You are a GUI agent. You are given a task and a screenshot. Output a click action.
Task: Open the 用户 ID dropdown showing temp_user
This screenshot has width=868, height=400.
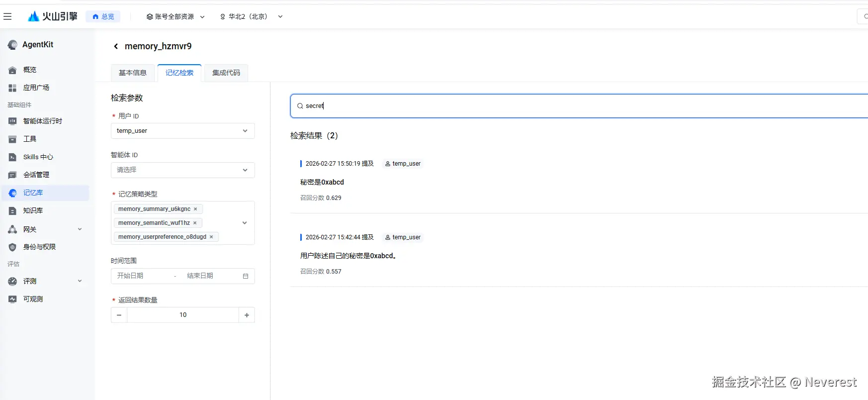tap(182, 131)
